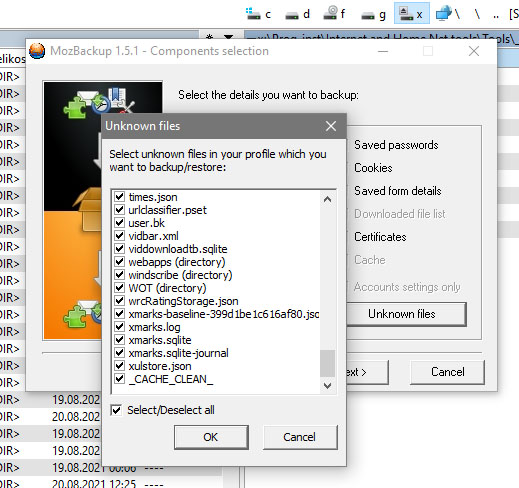This screenshot has height=488, width=519.
Task: Click the list scroll up arrow
Action: point(327,199)
